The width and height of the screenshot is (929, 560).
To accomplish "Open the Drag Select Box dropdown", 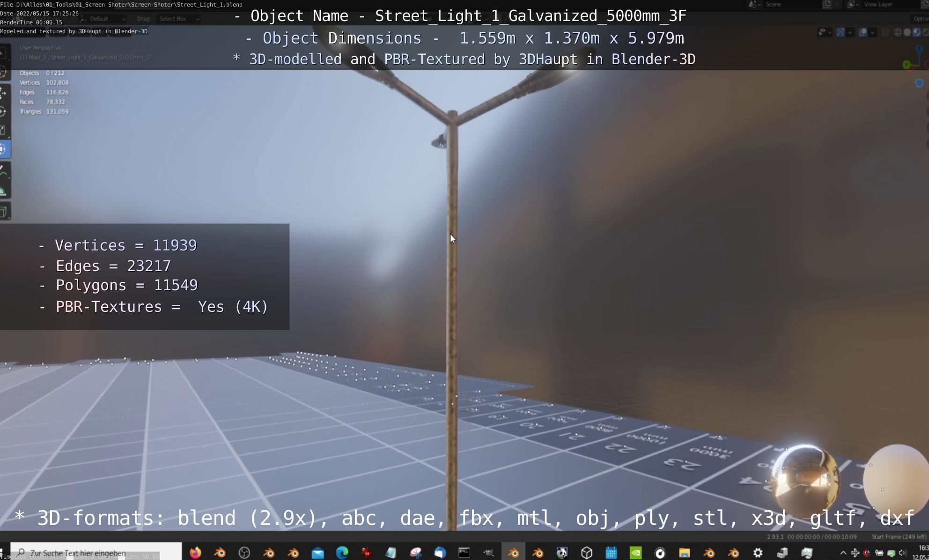I will click(x=179, y=19).
